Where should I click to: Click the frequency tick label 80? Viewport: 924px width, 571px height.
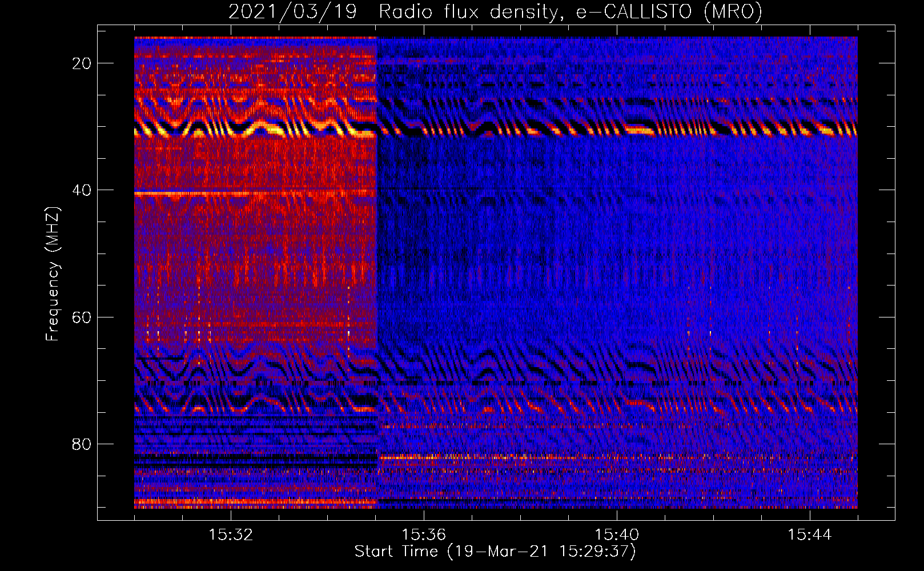click(82, 444)
